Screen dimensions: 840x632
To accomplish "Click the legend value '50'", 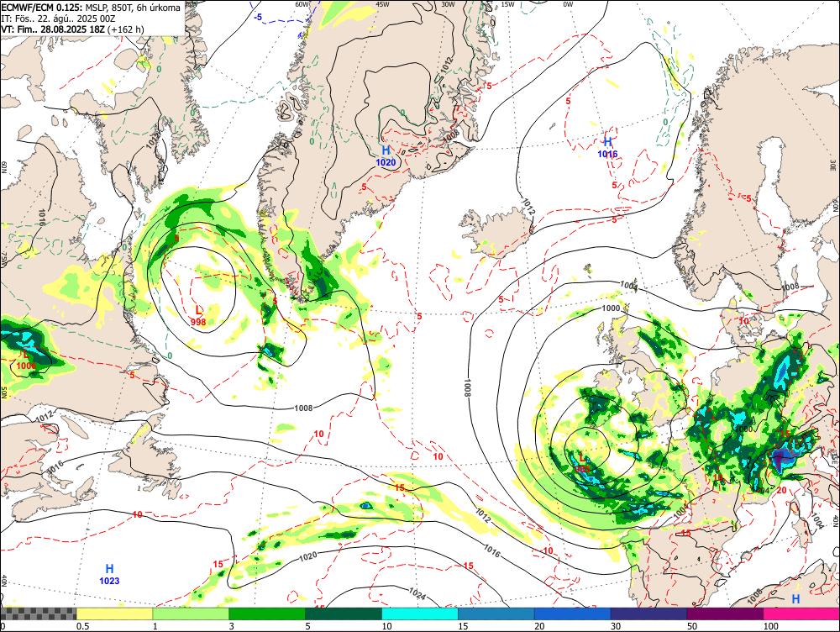I will point(693,626).
